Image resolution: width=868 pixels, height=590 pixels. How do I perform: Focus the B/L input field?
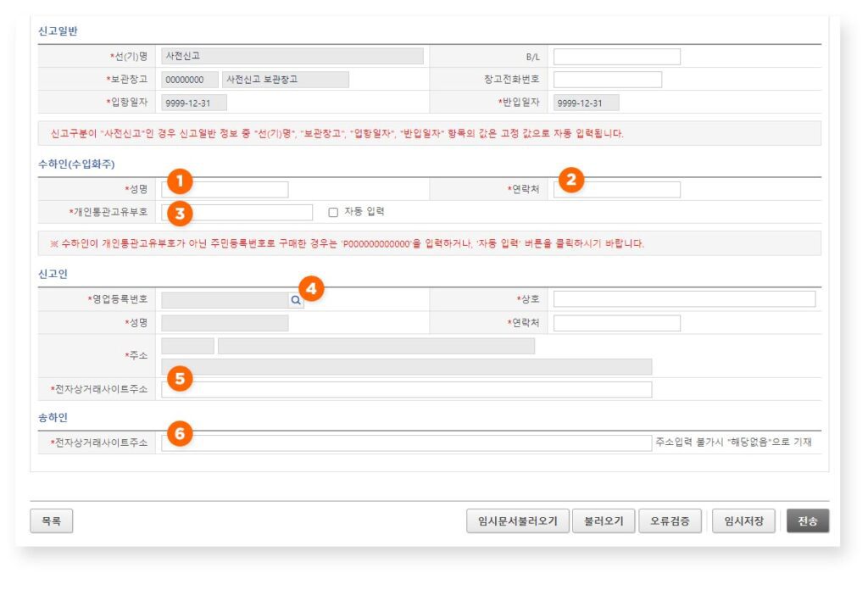tap(617, 57)
